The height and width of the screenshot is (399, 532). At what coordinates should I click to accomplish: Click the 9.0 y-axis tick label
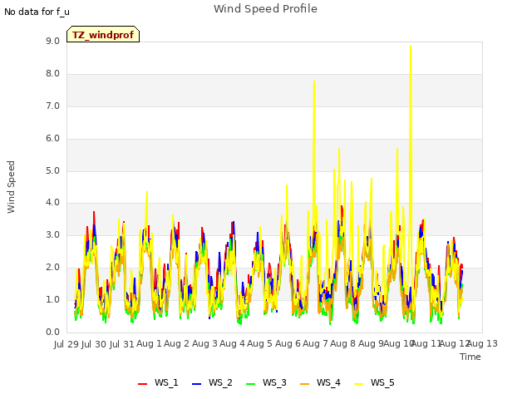click(52, 41)
